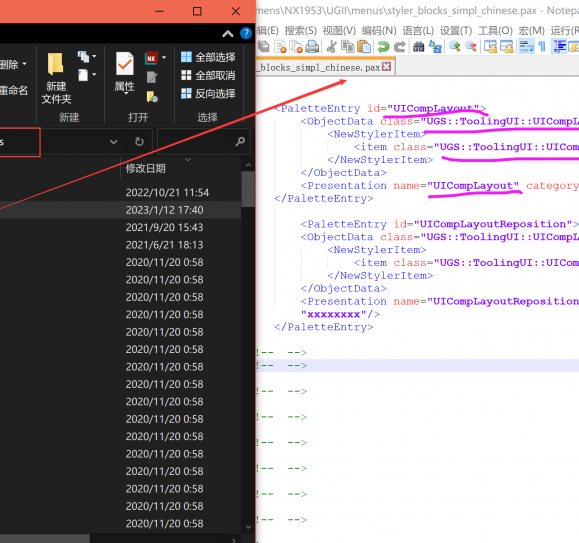579x543 pixels.
Task: Open the 宏(M) macro menu
Action: coord(531,31)
